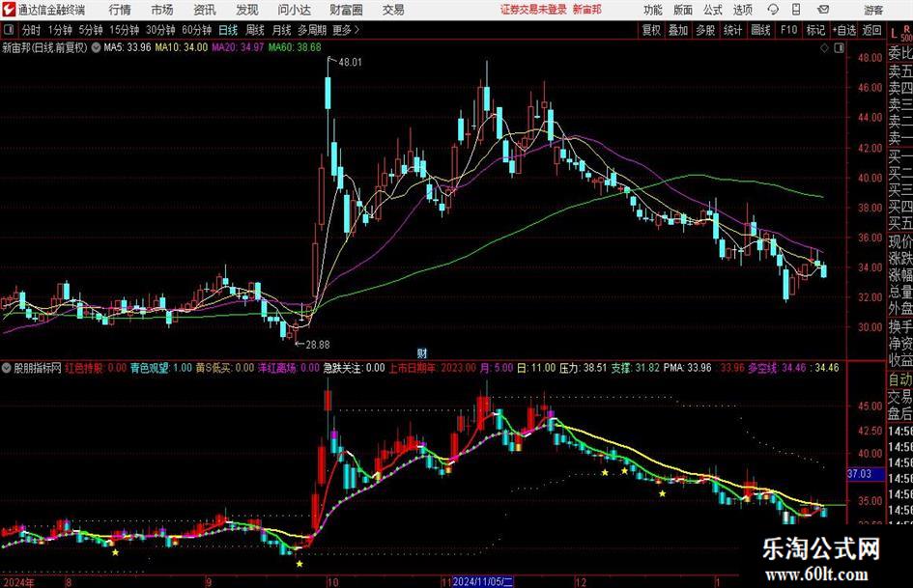913x588 pixels.
Task: Click the MA5: 33.96 value
Action: point(127,47)
